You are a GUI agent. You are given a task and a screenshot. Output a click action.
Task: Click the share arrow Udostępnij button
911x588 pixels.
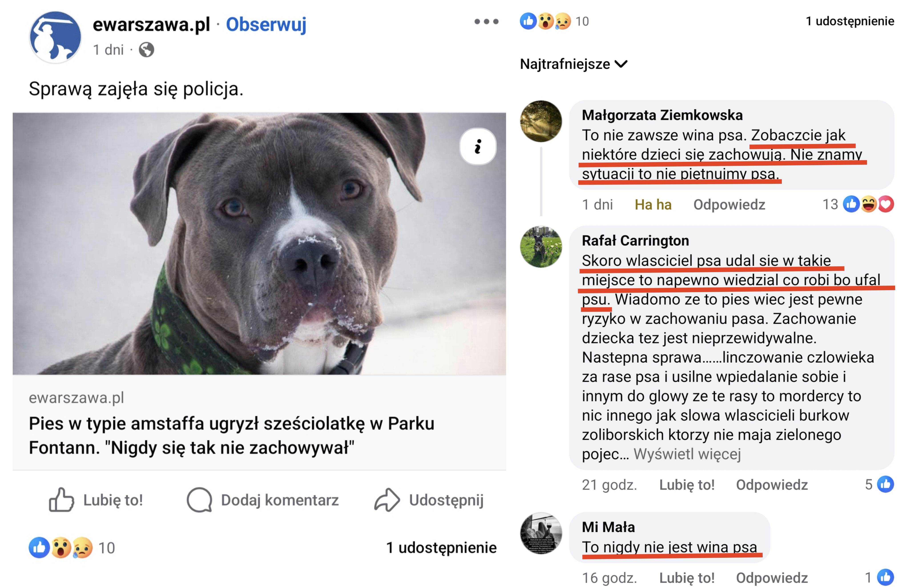[x=429, y=500]
